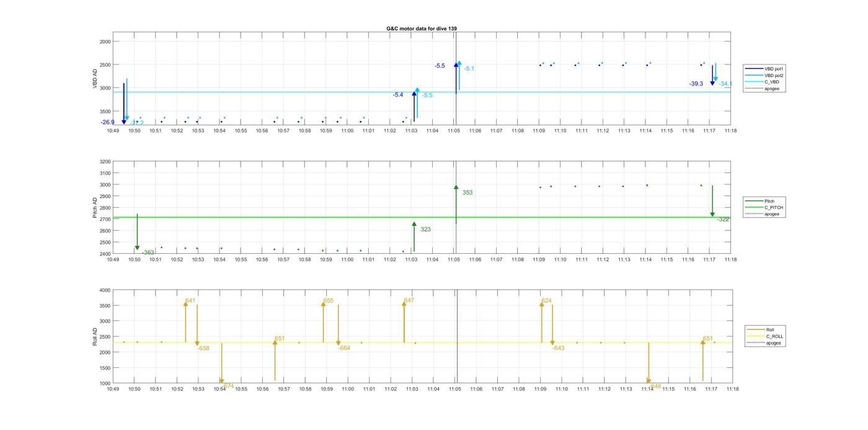Click the '-322' pitch data label
Viewport: 868px width, 430px height.
coord(723,220)
